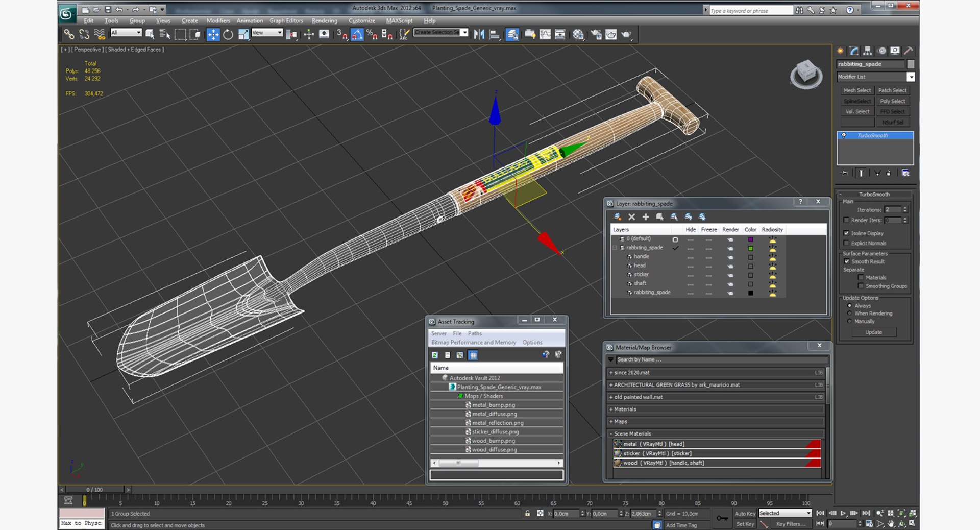Image resolution: width=980 pixels, height=530 pixels.
Task: Click the Mirror tool icon
Action: (x=479, y=34)
